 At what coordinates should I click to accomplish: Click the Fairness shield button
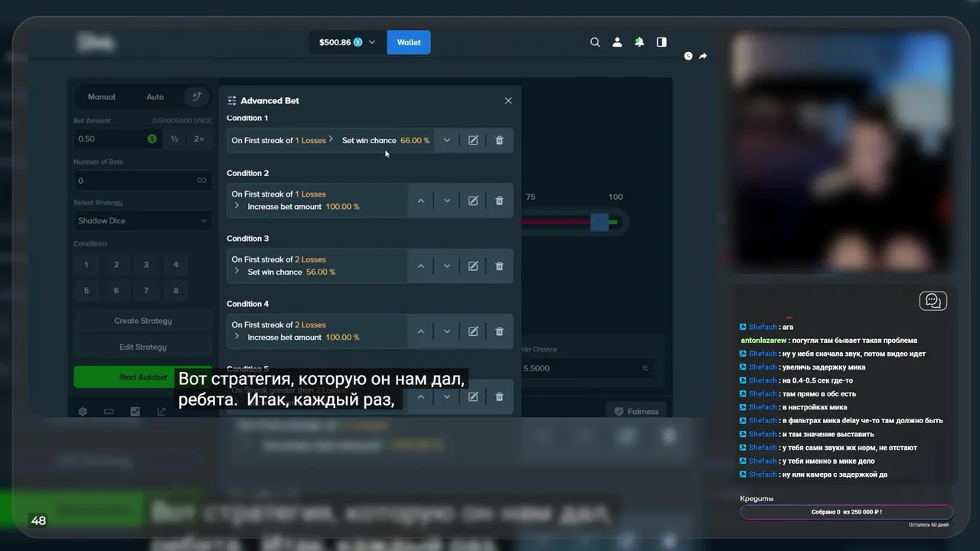coord(636,411)
